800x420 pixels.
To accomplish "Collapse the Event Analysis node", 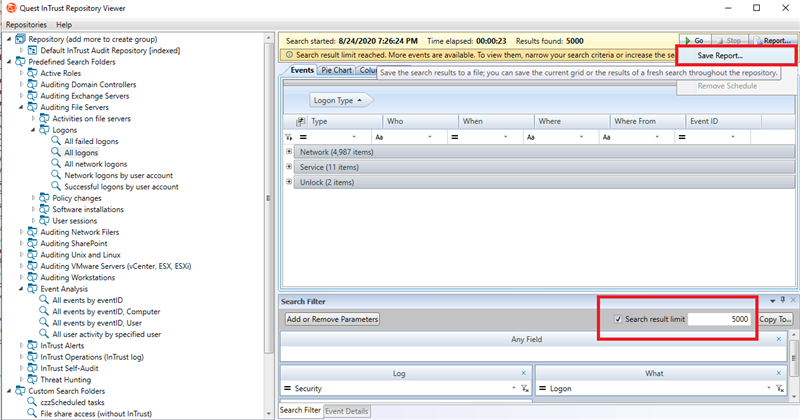I will click(21, 289).
